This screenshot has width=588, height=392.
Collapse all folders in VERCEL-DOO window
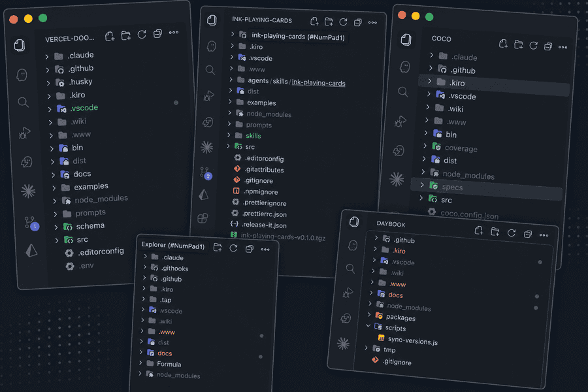(157, 34)
